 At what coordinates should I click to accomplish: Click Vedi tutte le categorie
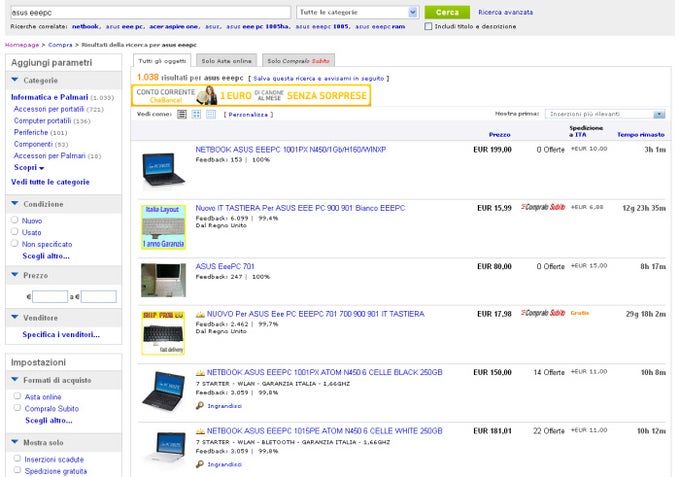click(50, 182)
